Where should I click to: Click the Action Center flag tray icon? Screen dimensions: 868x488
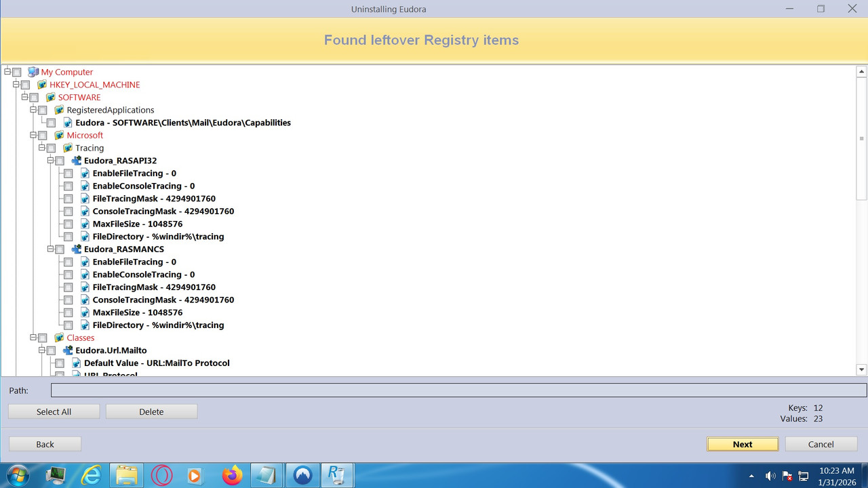tap(787, 476)
